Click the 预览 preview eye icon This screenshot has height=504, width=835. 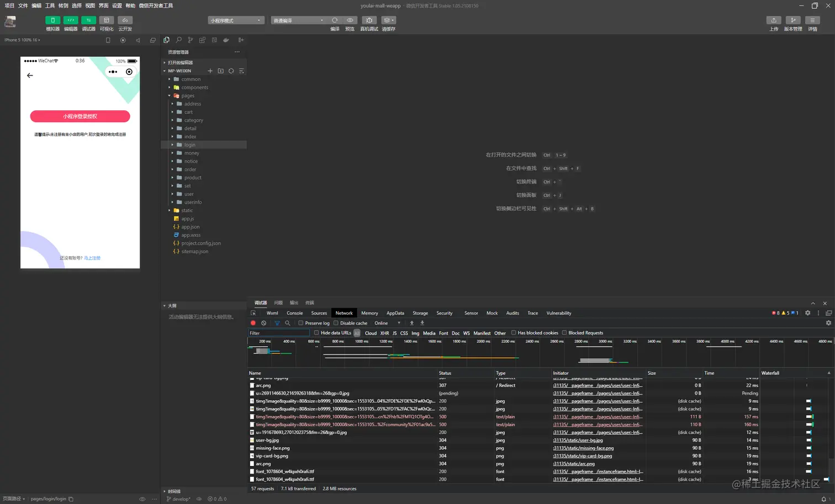pos(350,20)
